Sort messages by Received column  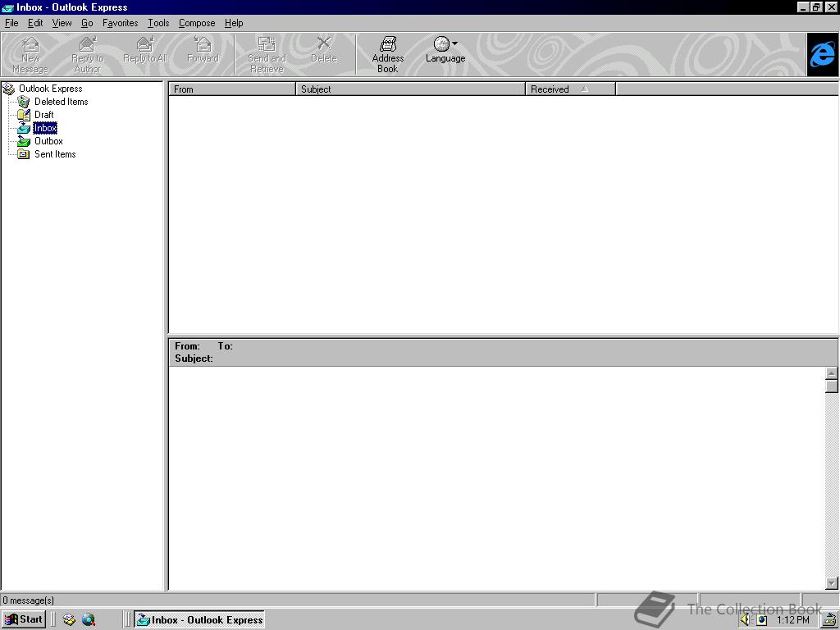point(571,89)
